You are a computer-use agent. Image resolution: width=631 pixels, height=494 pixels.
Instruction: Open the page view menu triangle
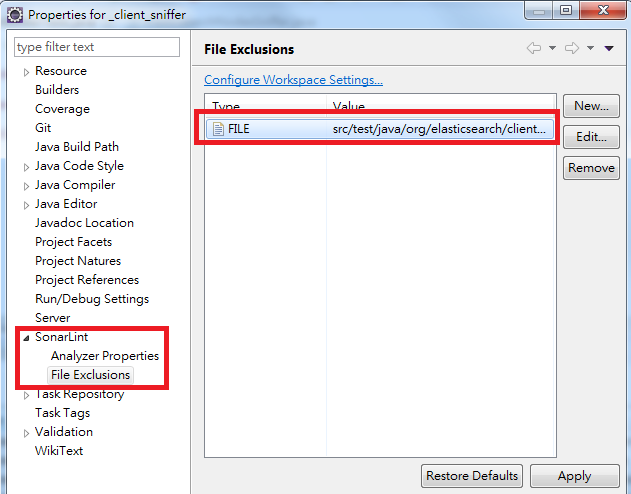[x=609, y=48]
